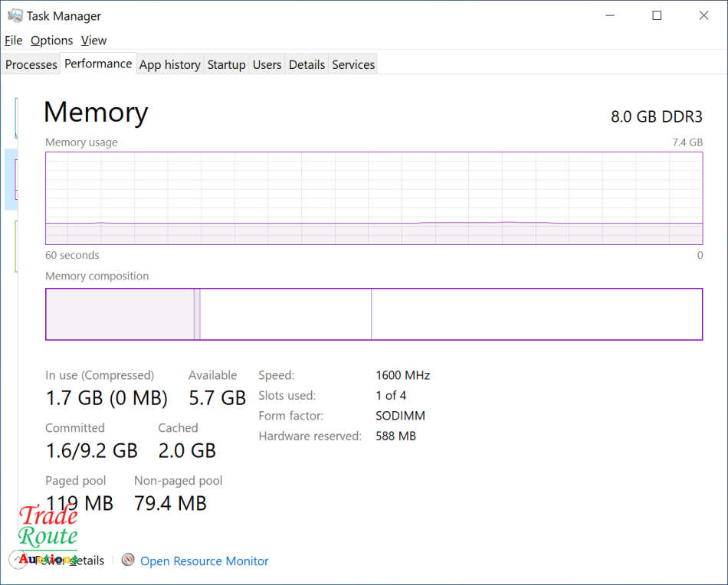Select the CPU thumbnail in the sidebar
The image size is (728, 585).
[x=15, y=118]
